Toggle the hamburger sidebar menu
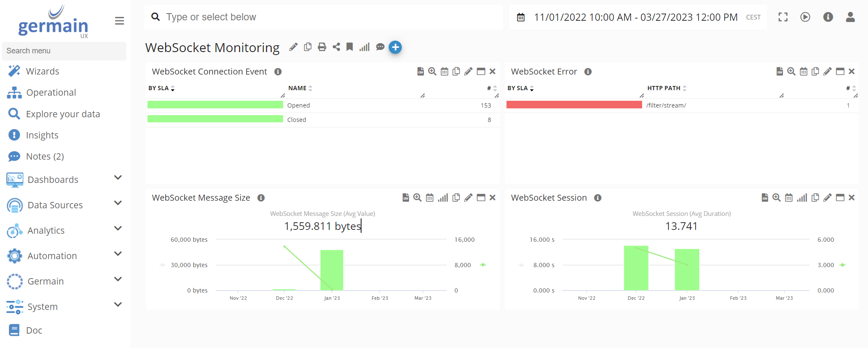This screenshot has width=868, height=348. click(120, 21)
